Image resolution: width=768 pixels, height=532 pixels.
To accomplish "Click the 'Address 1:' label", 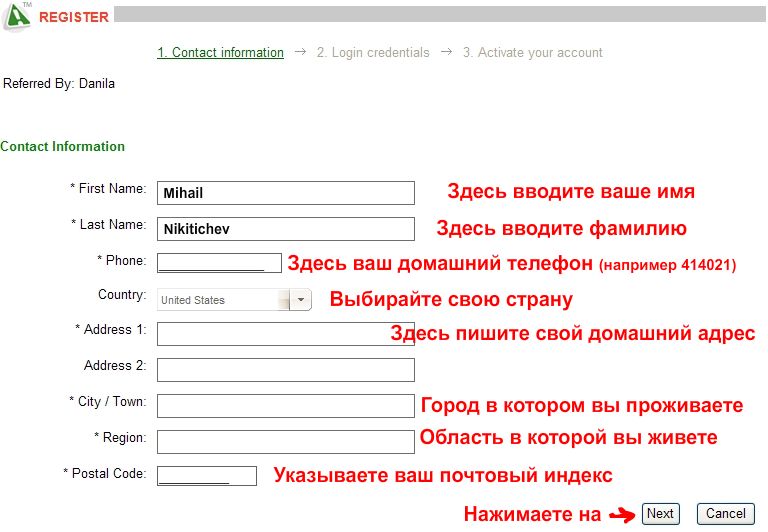I will [111, 329].
